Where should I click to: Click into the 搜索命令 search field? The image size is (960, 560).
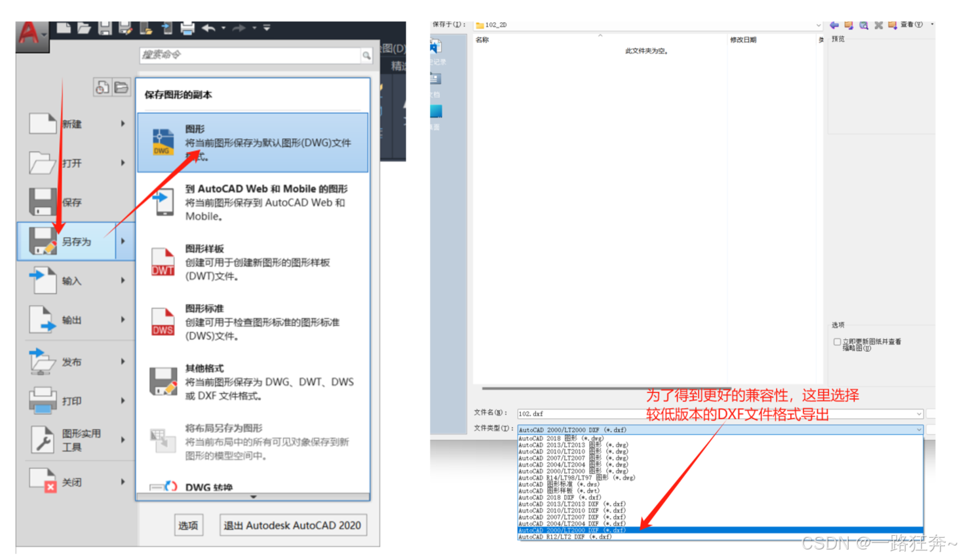click(250, 55)
